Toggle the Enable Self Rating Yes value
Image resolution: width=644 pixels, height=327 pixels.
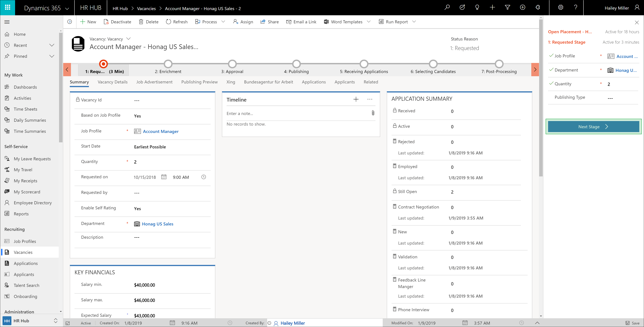coord(137,209)
